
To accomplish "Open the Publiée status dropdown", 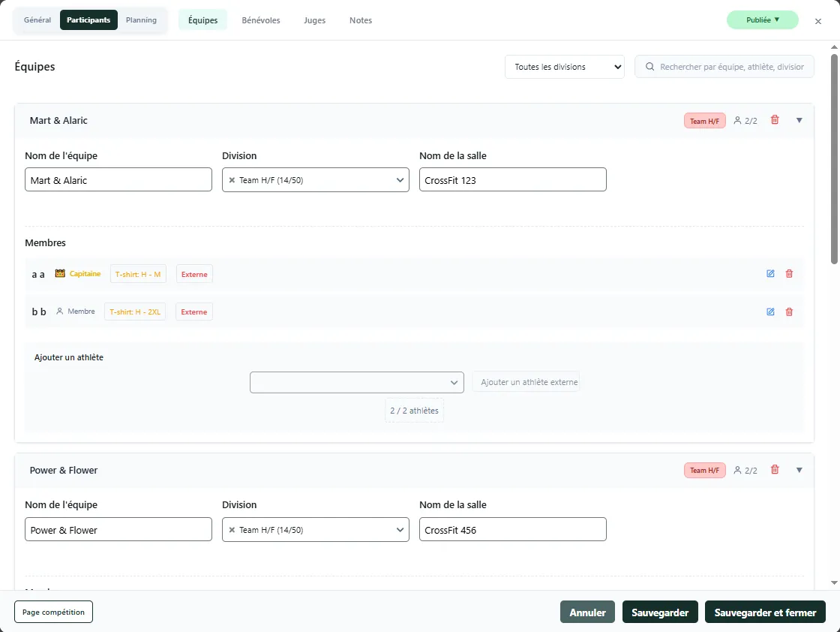I will (x=762, y=20).
